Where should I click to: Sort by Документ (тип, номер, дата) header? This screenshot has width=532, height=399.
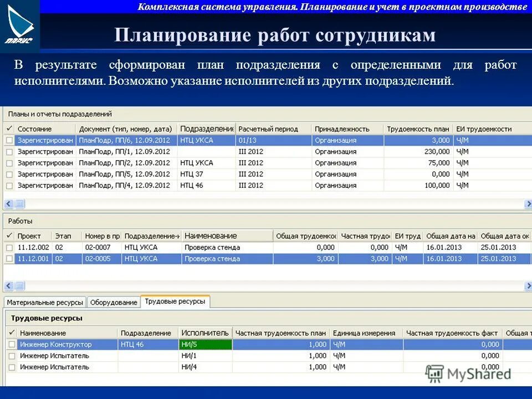[x=126, y=129]
